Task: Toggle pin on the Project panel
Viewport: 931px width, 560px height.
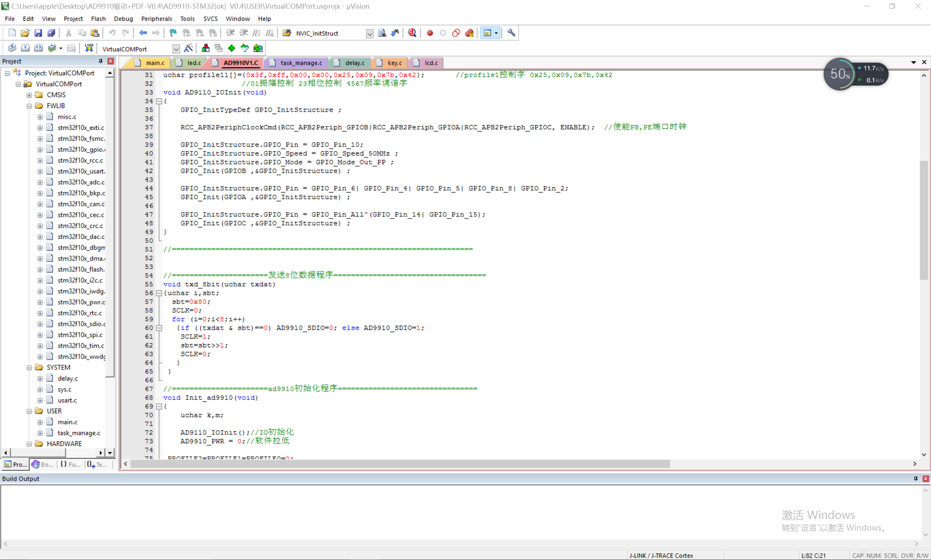Action: (100, 61)
